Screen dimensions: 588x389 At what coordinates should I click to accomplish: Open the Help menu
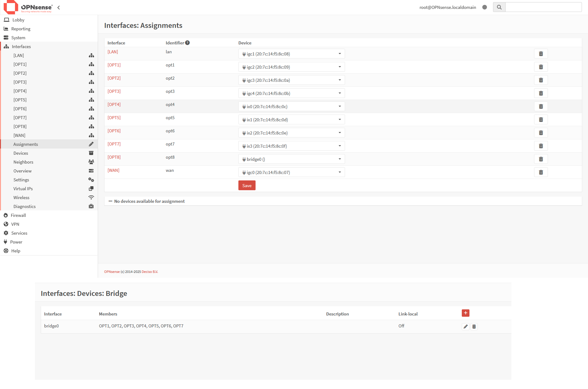[x=49, y=251]
